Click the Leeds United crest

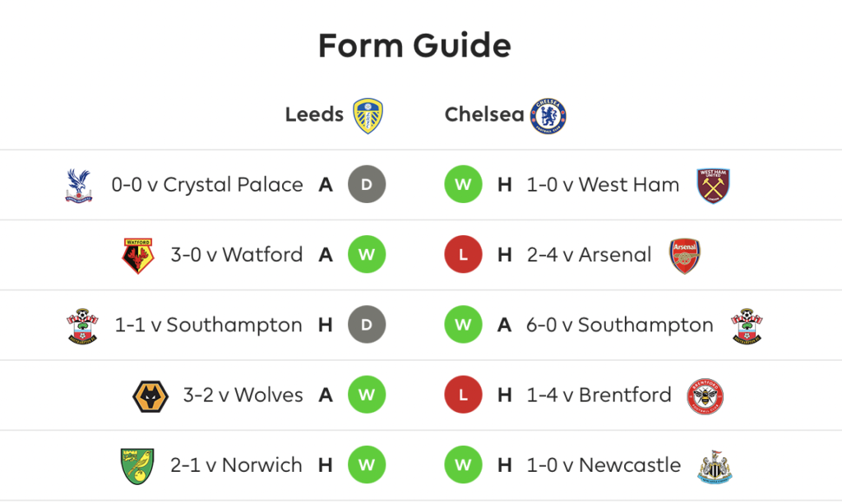tap(368, 116)
